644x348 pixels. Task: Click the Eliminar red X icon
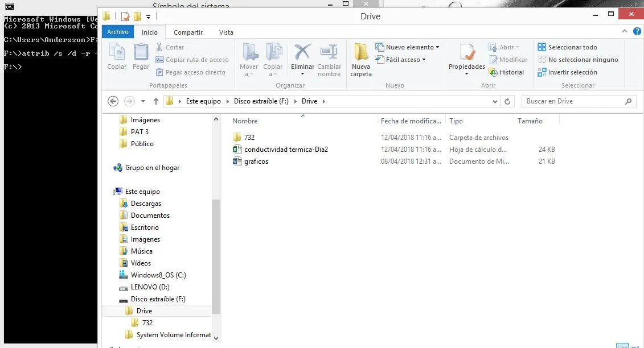302,52
